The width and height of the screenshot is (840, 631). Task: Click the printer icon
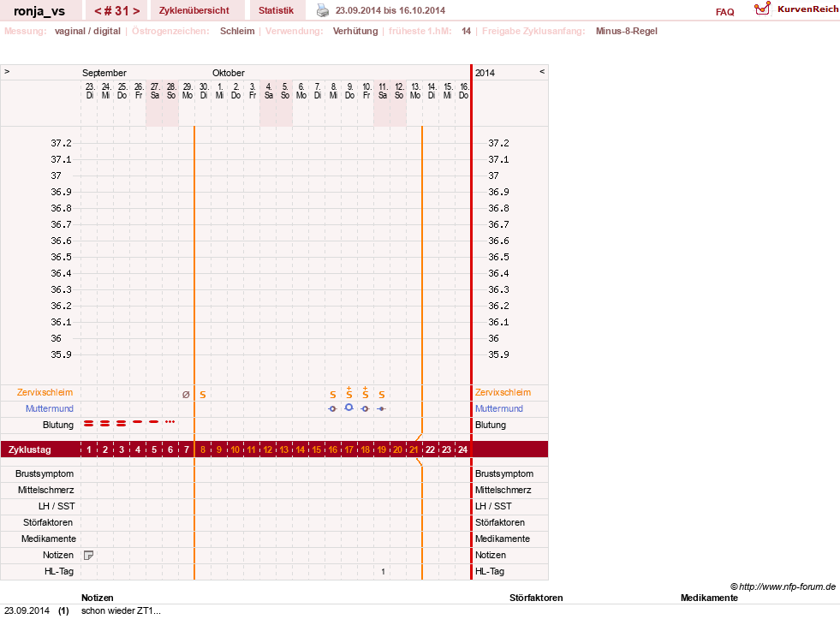point(323,10)
